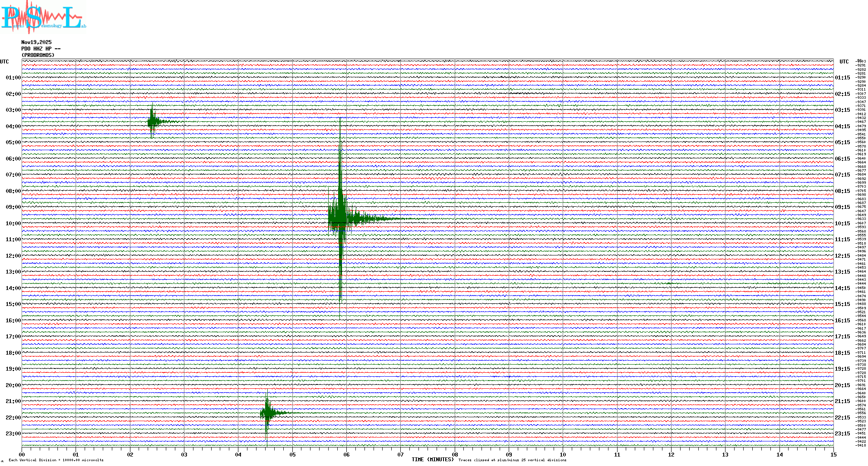The width and height of the screenshot is (868, 466).
Task: Click the 03:00 hour label on left
Action: pyautogui.click(x=13, y=110)
